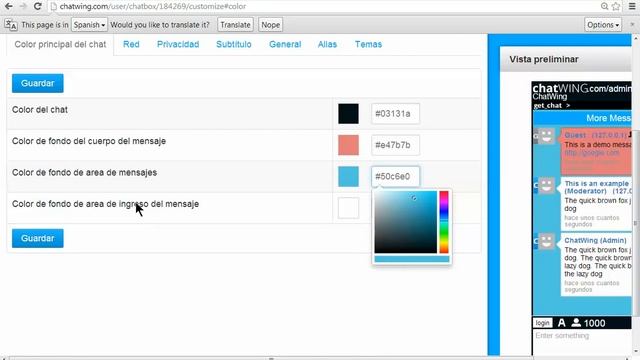640x360 pixels.
Task: Click the Moderator message smiley avatar
Action: 547,186
